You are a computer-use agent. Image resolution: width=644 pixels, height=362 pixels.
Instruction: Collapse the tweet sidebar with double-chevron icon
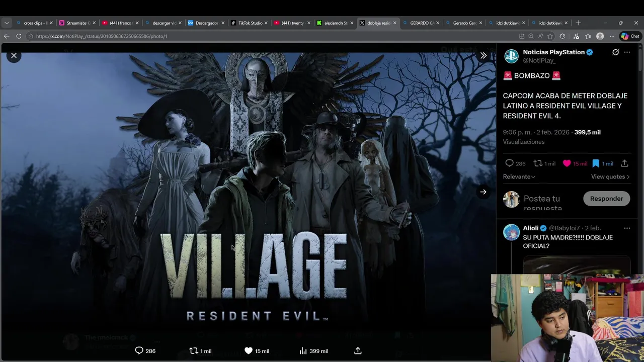pos(483,55)
